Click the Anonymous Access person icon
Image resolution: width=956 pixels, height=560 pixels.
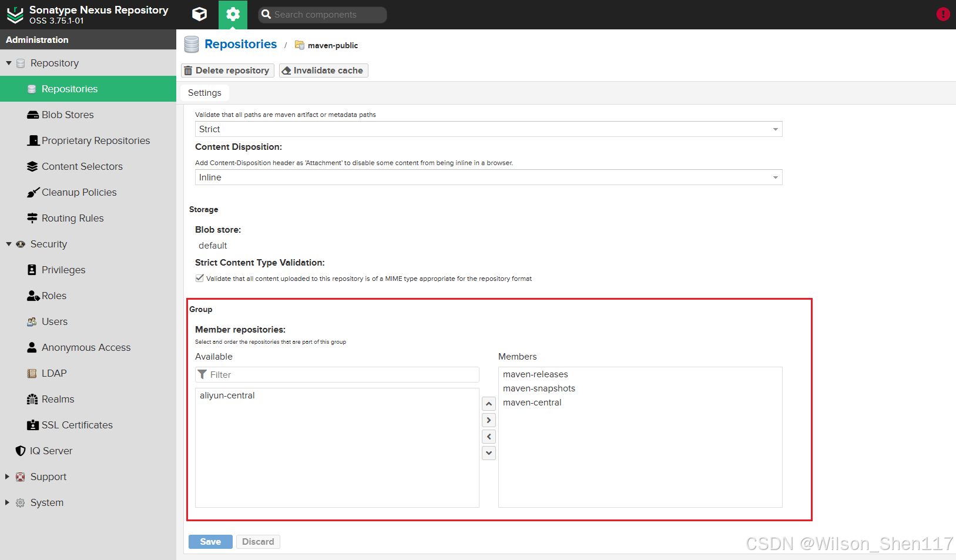click(32, 347)
